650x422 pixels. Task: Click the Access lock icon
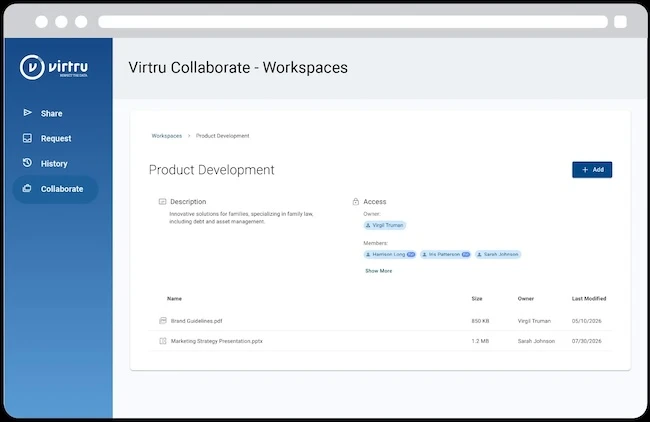[x=356, y=201]
